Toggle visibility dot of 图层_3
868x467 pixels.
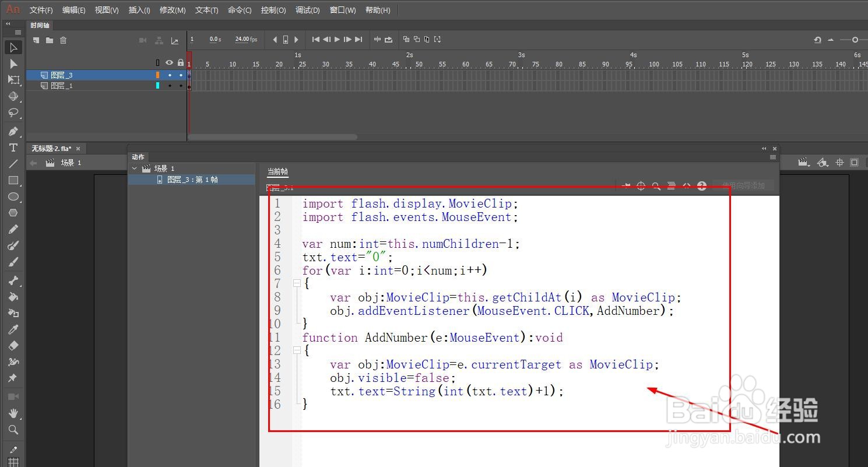[x=170, y=75]
